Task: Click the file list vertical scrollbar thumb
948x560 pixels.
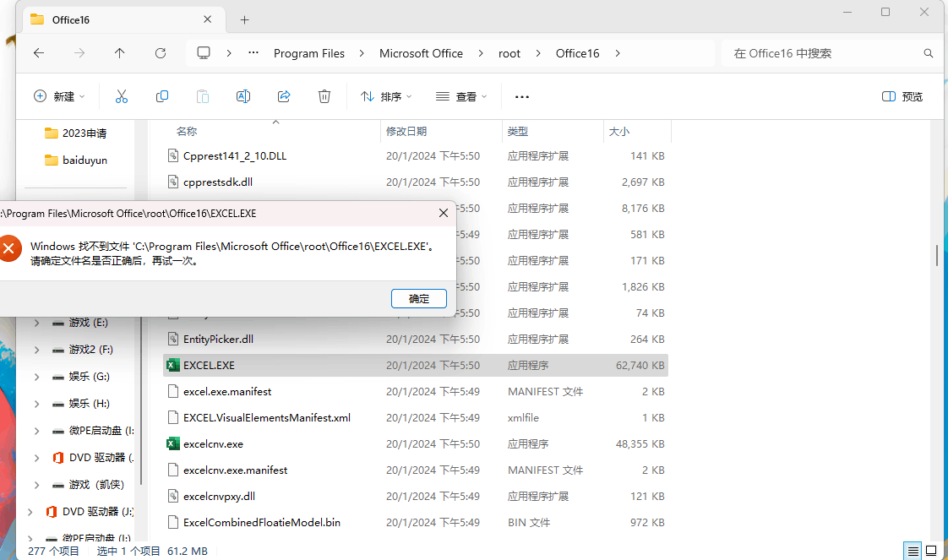Action: click(x=937, y=256)
